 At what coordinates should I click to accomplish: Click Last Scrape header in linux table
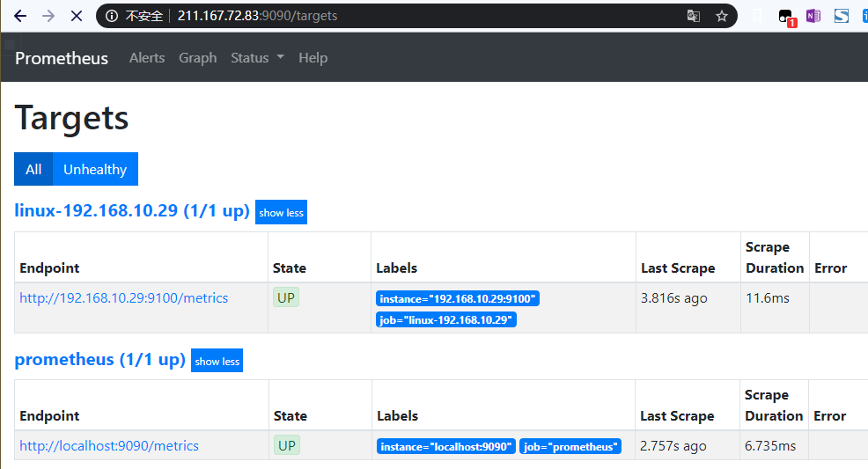coord(678,268)
